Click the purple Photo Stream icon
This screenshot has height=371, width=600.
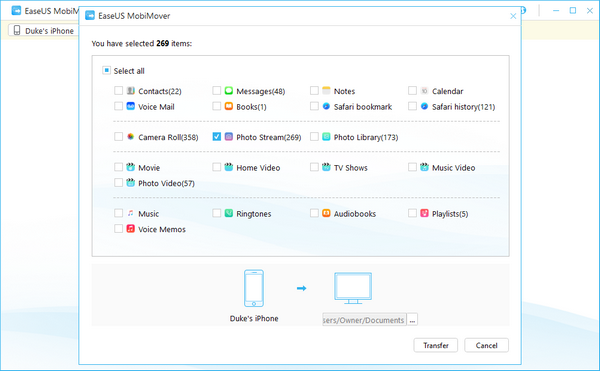[228, 137]
